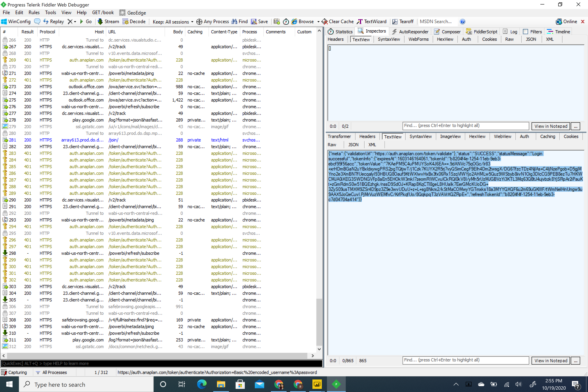This screenshot has height=392, width=588.
Task: Expand the Browse dropdown arrow
Action: (318, 22)
